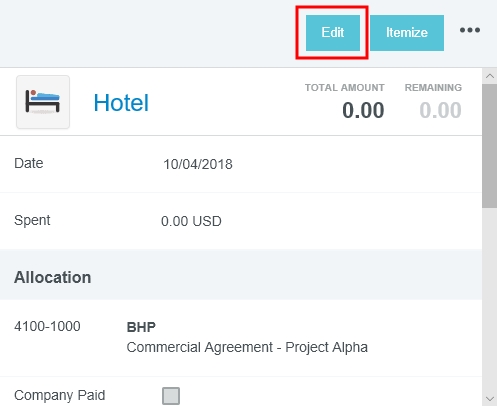Select the date value 10/04/2018
Screen dimensions: 497x406
tap(198, 164)
